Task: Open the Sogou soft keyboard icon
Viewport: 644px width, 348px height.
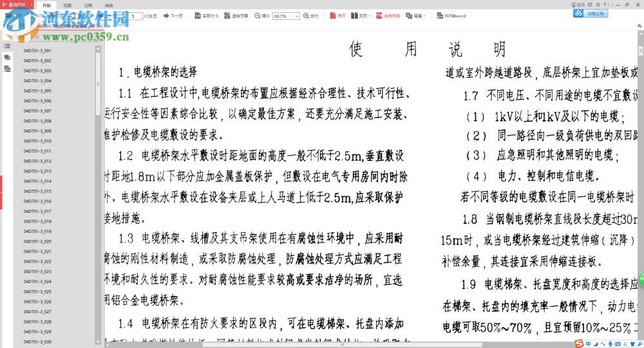Action: pyautogui.click(x=618, y=344)
